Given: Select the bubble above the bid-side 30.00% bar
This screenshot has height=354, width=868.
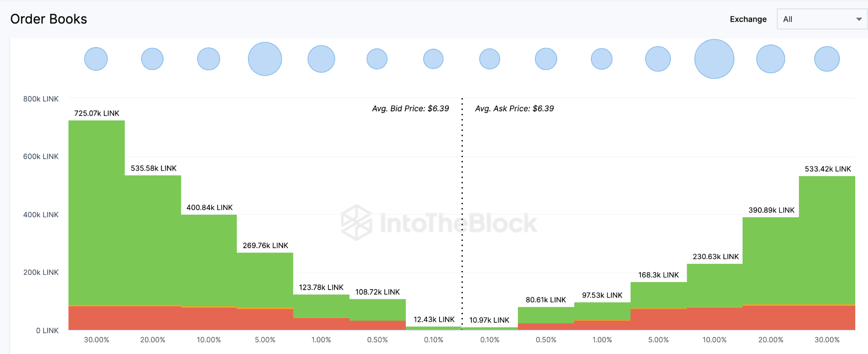Looking at the screenshot, I should [x=96, y=59].
